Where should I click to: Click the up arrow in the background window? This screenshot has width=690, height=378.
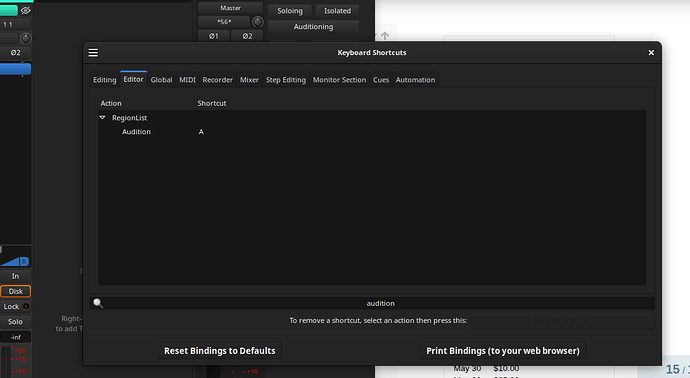pyautogui.click(x=385, y=36)
